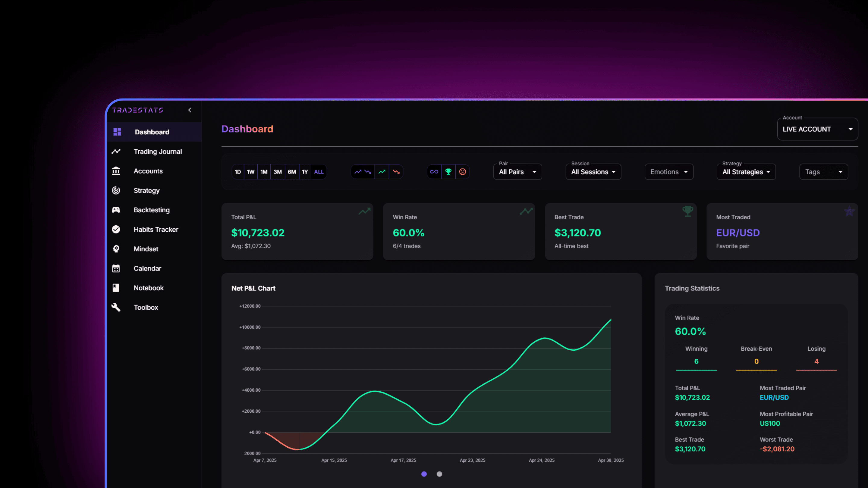The width and height of the screenshot is (868, 488).
Task: Click the Dashboard grid icon in sidebar
Action: (x=117, y=132)
